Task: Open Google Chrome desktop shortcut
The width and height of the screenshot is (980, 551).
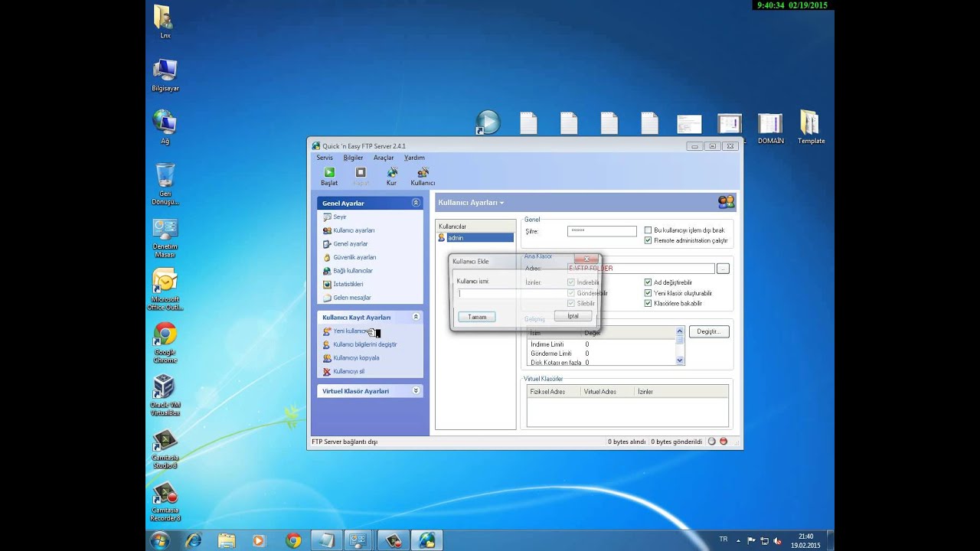Action: click(x=165, y=343)
